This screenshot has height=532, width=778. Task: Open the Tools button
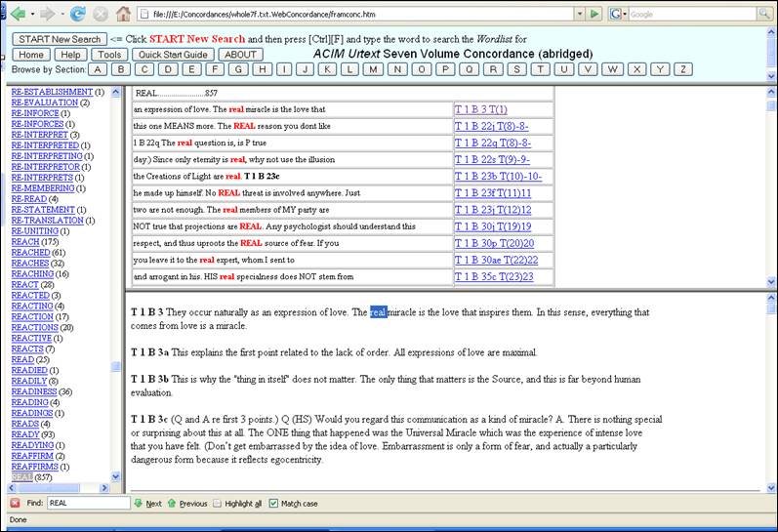[x=109, y=55]
